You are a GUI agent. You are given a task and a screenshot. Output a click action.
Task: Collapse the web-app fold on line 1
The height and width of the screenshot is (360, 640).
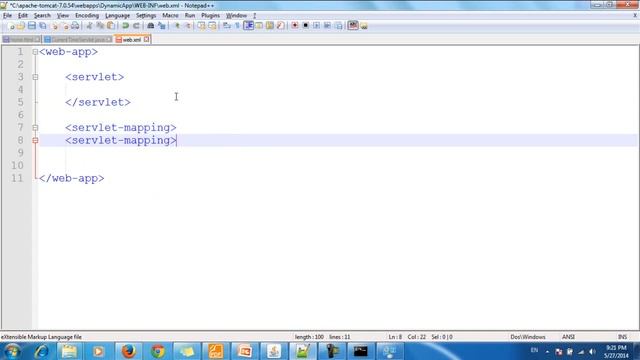(35, 52)
